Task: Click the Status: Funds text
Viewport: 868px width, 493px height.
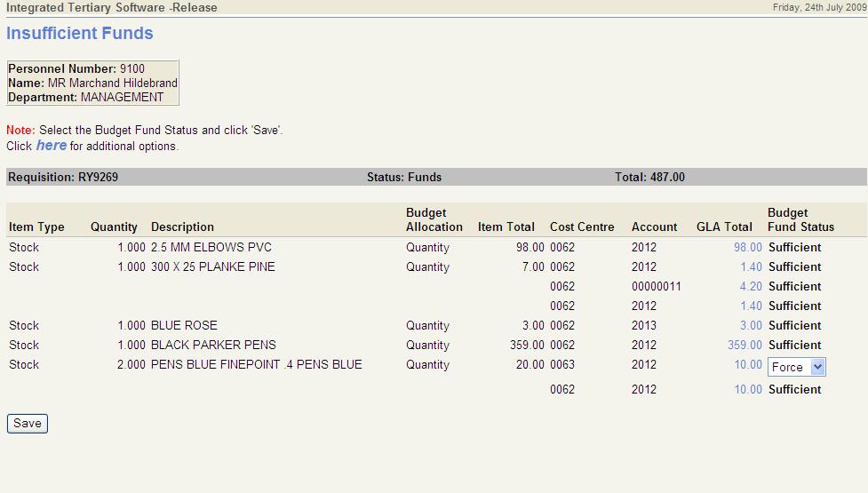Action: 403,177
